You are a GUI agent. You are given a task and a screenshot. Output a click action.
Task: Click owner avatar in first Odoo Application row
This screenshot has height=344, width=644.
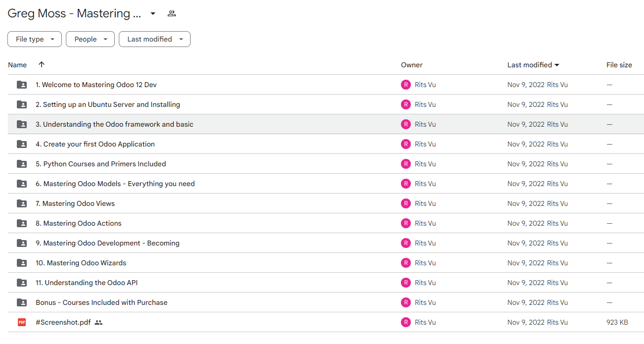coord(406,144)
